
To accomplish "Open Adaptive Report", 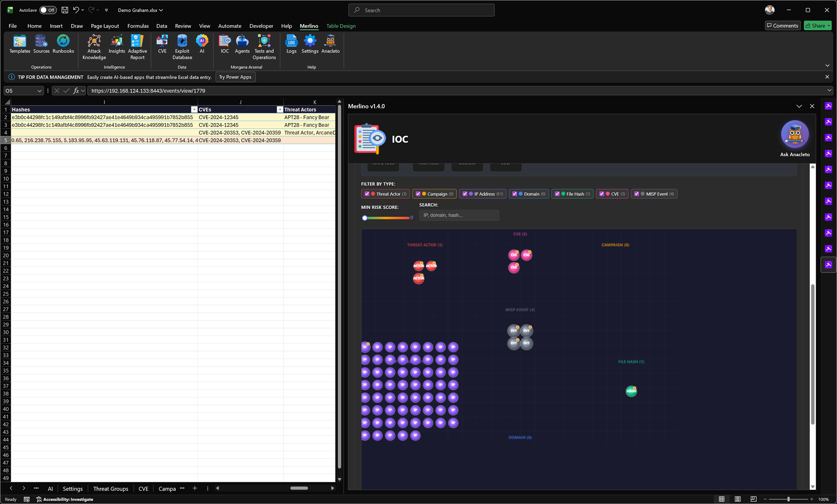I will pos(137,47).
